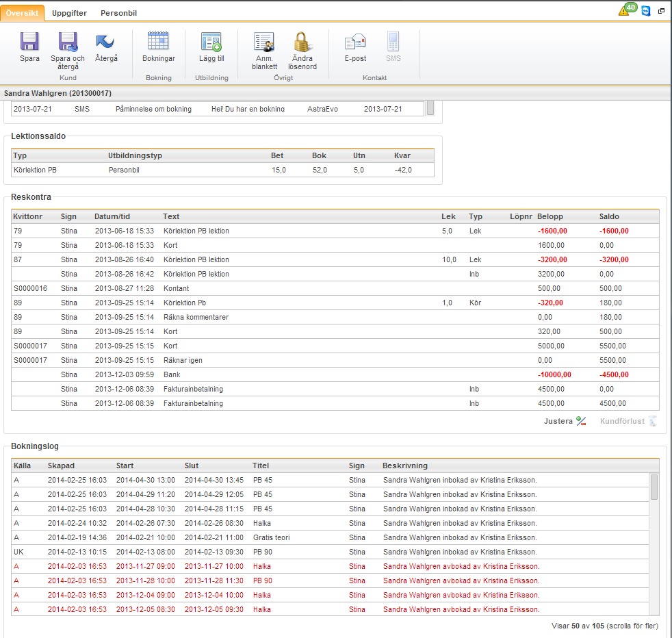Click receipt number S0000016

30,288
